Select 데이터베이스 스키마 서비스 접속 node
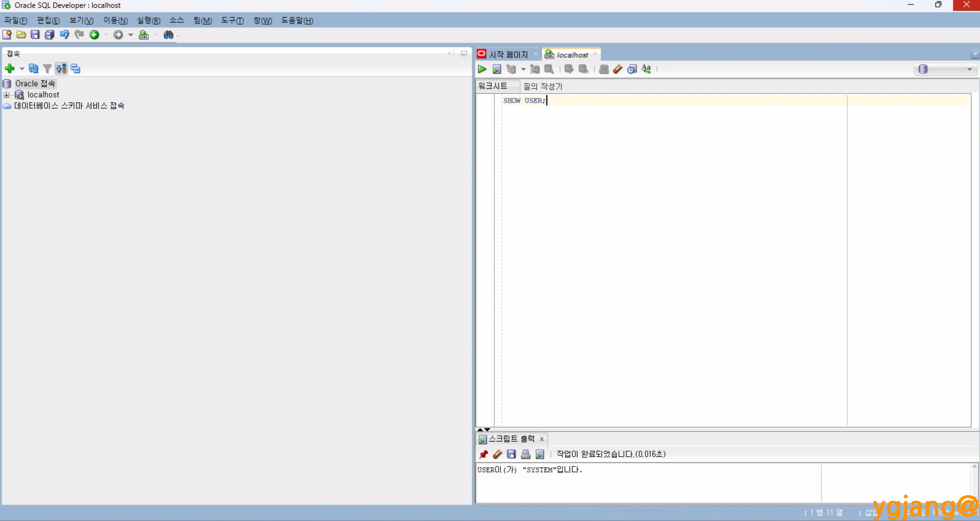Image resolution: width=980 pixels, height=521 pixels. coord(69,106)
